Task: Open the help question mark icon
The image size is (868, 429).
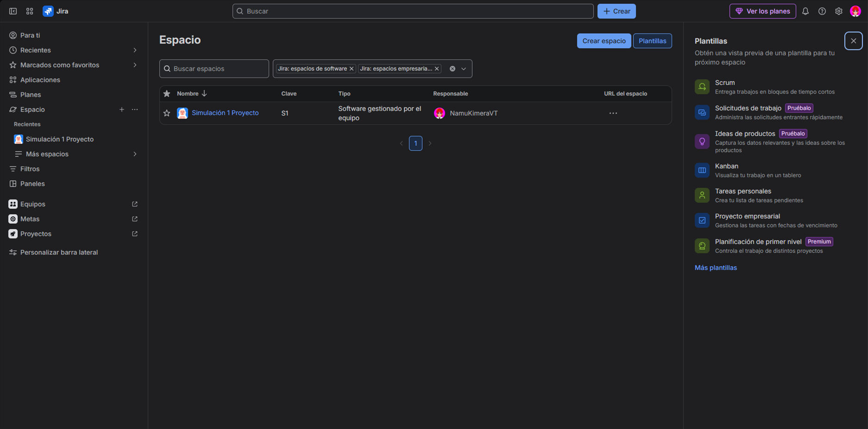Action: 822,11
